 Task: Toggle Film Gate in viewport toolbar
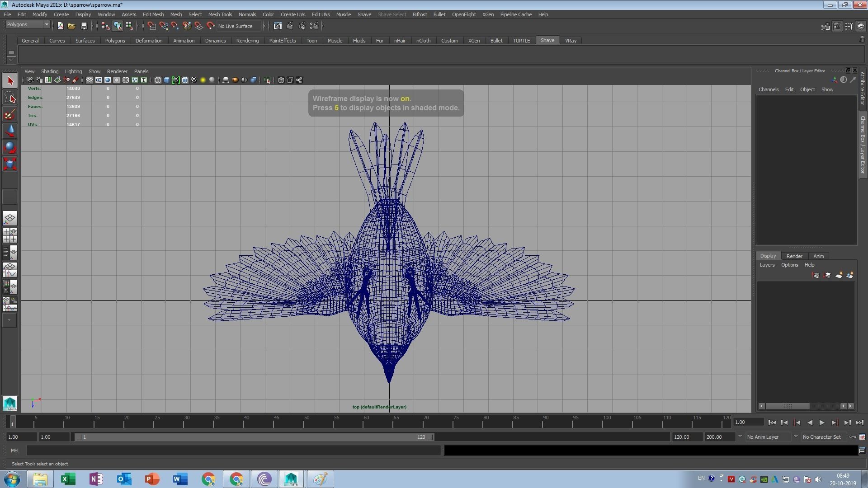click(x=99, y=80)
